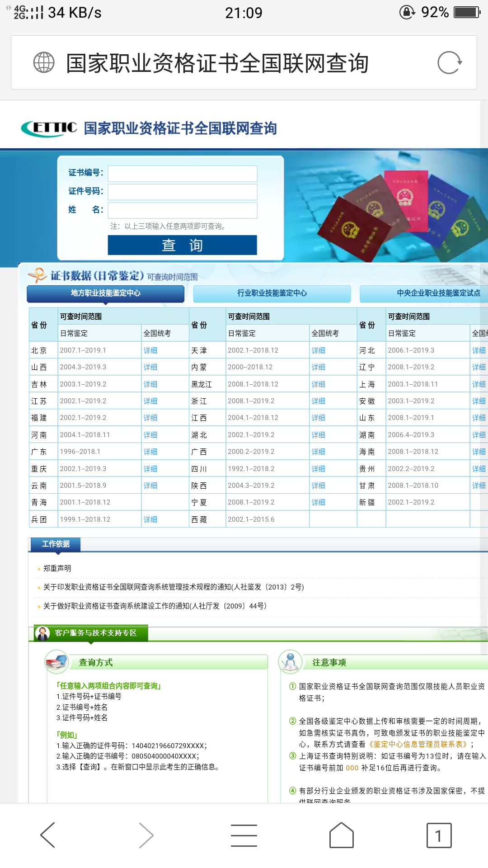Click 青海 date range 2001.1--2018.12
488x868 pixels.
(x=85, y=502)
